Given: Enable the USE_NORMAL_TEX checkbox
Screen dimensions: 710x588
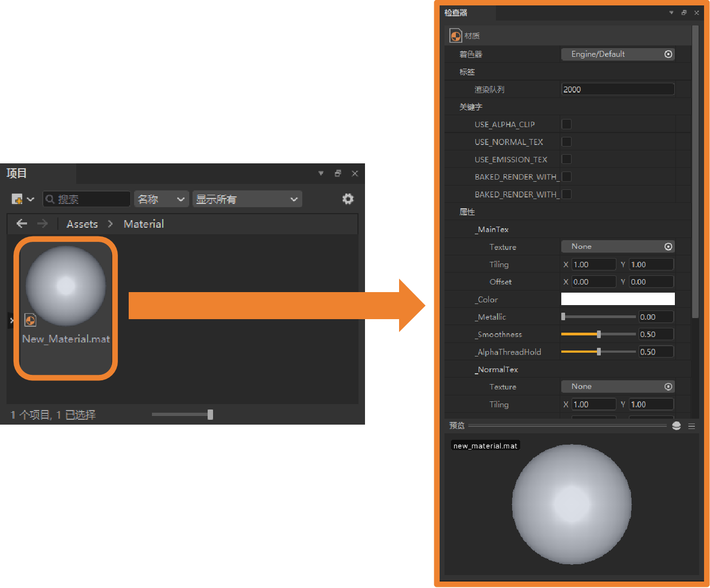Looking at the screenshot, I should click(x=567, y=142).
